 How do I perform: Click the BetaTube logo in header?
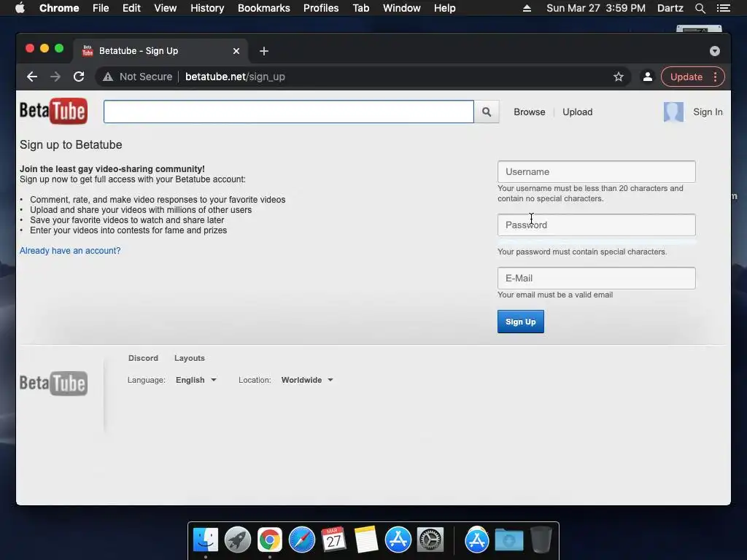pyautogui.click(x=53, y=111)
